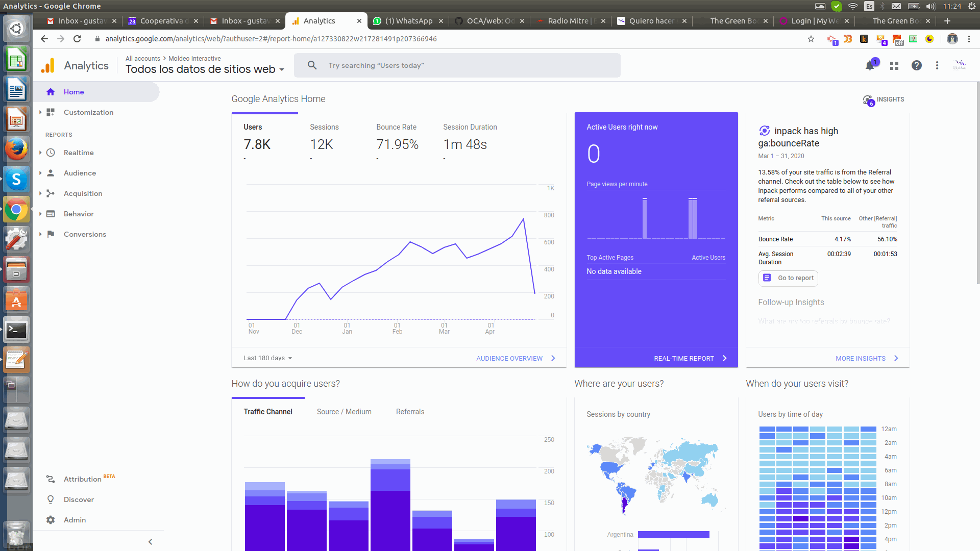This screenshot has height=551, width=980.
Task: Select the Session Duration metric tab
Action: [x=470, y=138]
